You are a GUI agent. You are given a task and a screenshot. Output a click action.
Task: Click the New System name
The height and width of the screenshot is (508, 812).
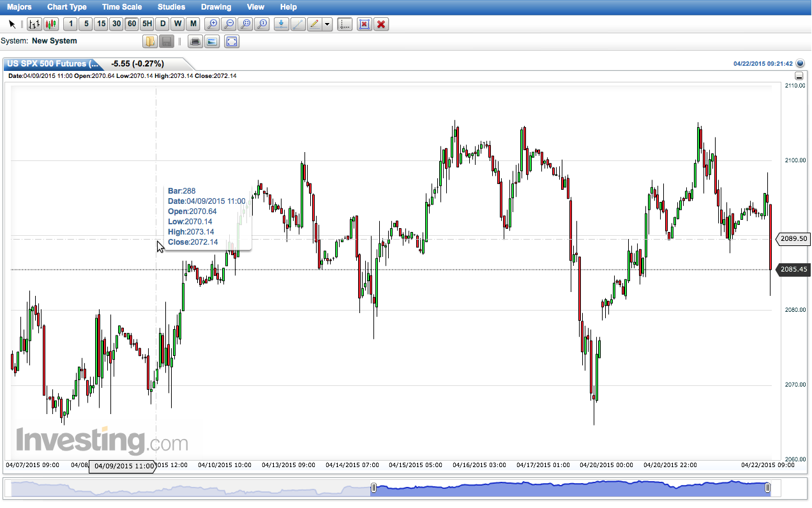(x=54, y=41)
